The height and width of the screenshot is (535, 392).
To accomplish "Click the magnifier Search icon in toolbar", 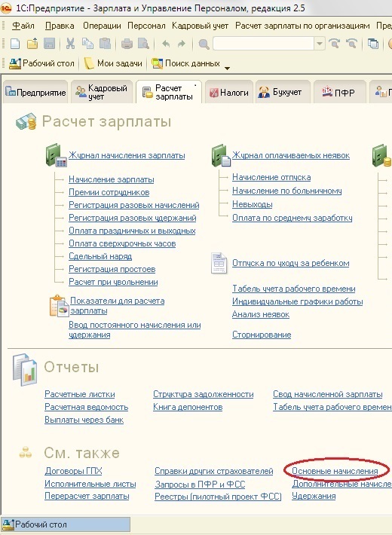I will pos(204,44).
